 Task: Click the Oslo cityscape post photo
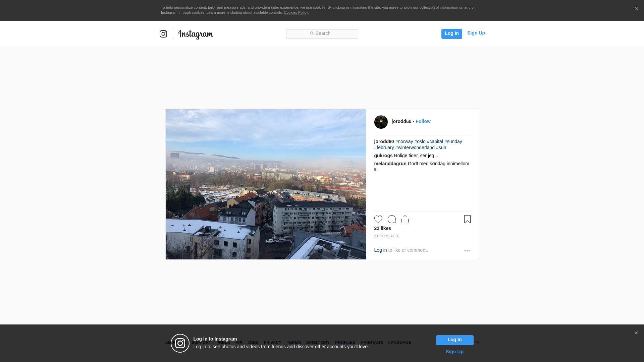pyautogui.click(x=266, y=184)
